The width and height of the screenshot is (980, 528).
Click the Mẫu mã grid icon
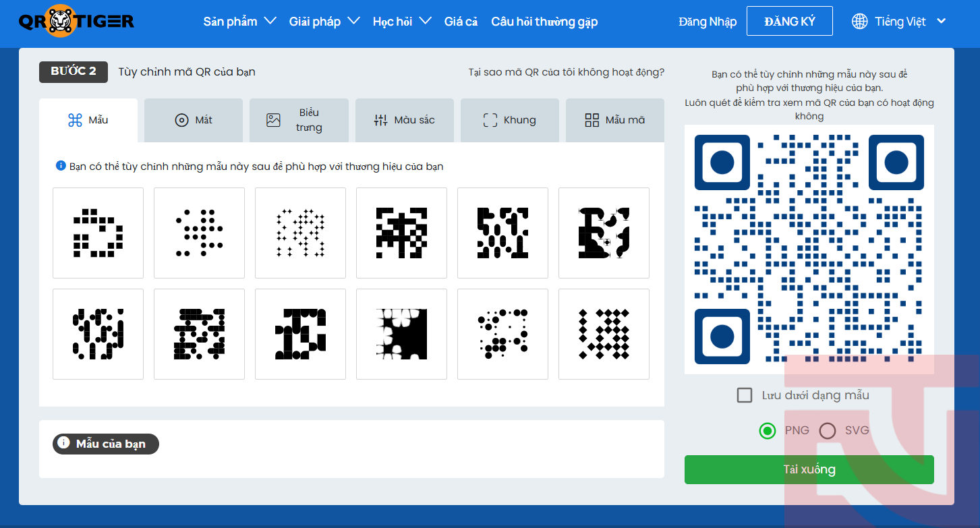coord(592,120)
